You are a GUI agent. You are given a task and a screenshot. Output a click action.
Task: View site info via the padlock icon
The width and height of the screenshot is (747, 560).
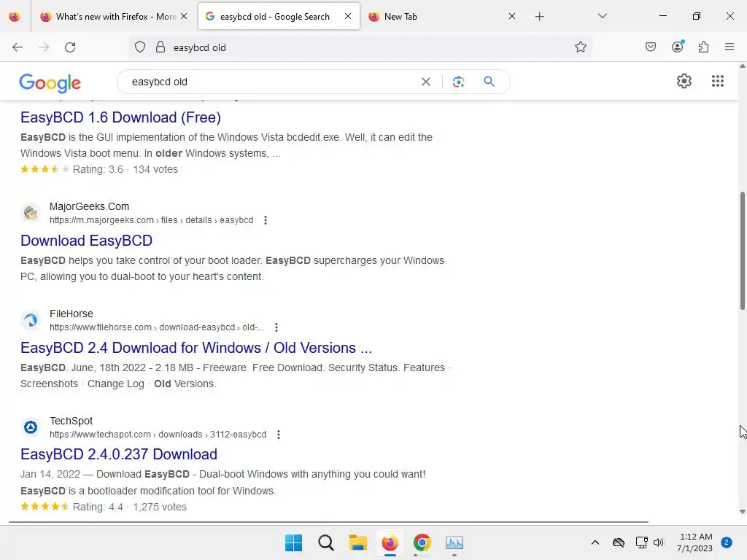click(160, 47)
